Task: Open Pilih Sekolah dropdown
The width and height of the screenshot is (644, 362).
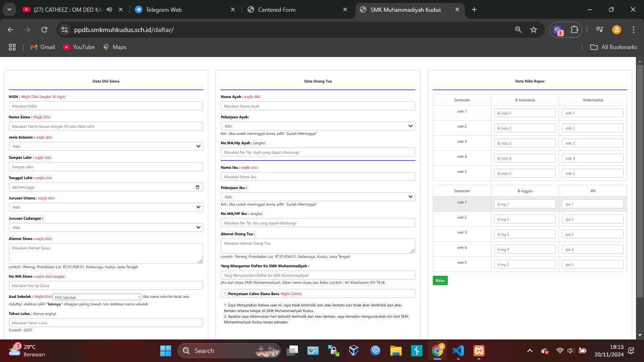Action: (x=97, y=297)
